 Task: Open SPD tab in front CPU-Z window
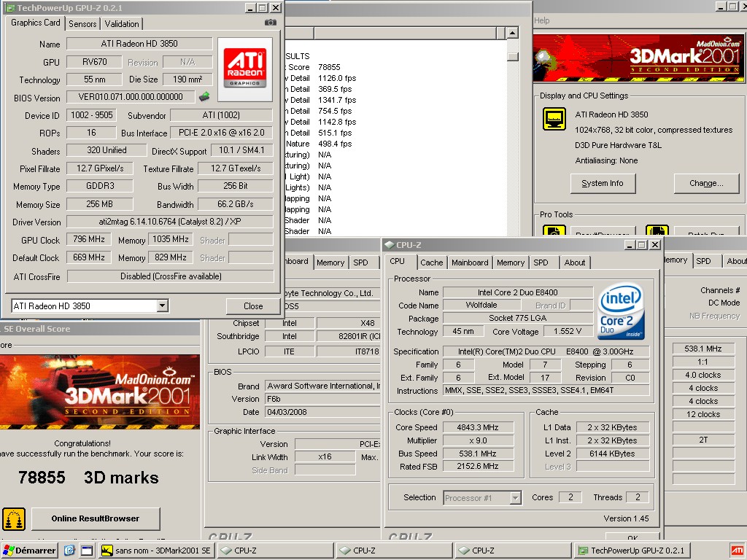pyautogui.click(x=541, y=262)
